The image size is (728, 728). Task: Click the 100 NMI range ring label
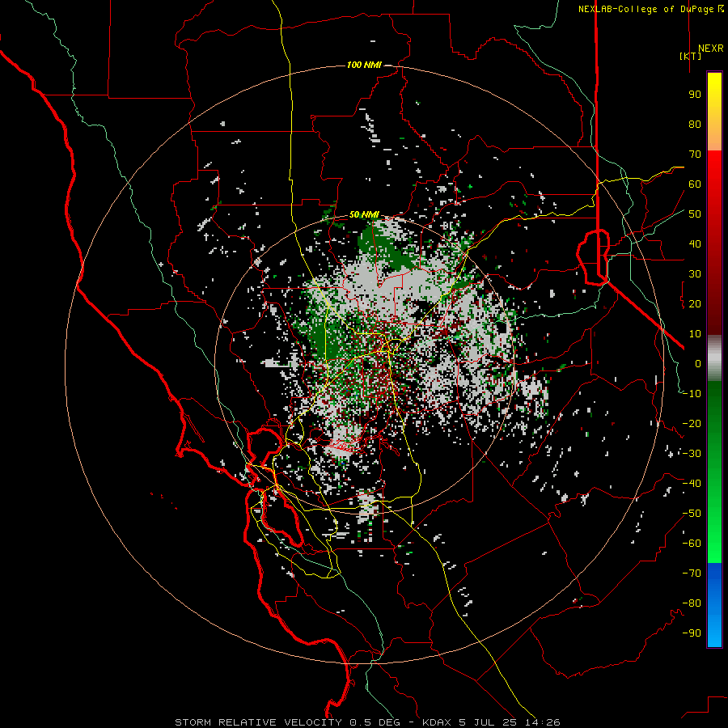click(364, 65)
